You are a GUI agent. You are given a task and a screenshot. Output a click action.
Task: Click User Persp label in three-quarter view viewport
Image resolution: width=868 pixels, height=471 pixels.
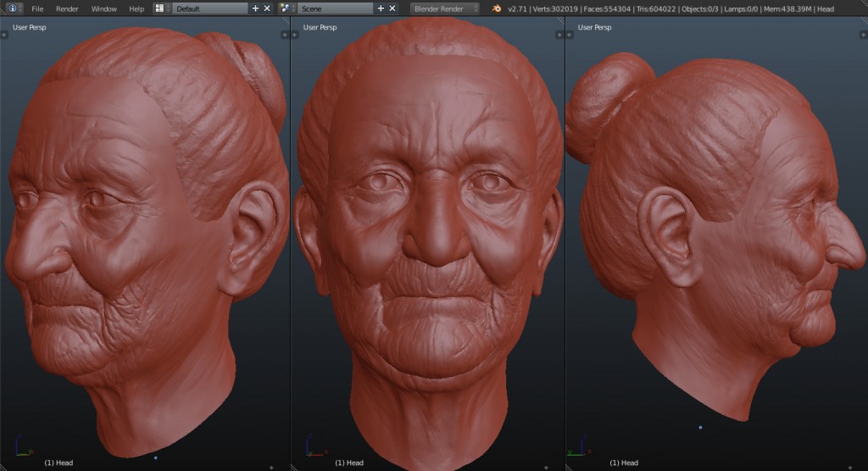coord(30,27)
